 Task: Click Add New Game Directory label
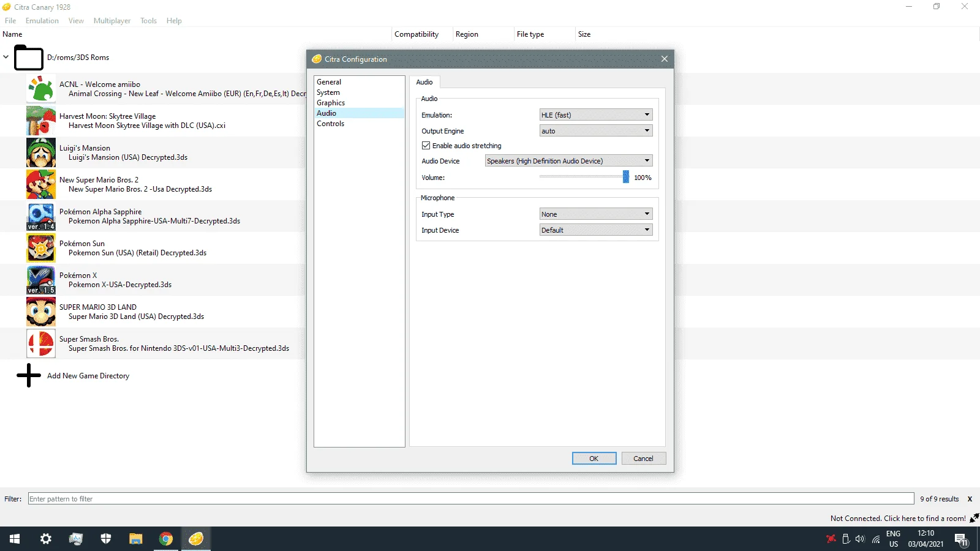coord(88,376)
